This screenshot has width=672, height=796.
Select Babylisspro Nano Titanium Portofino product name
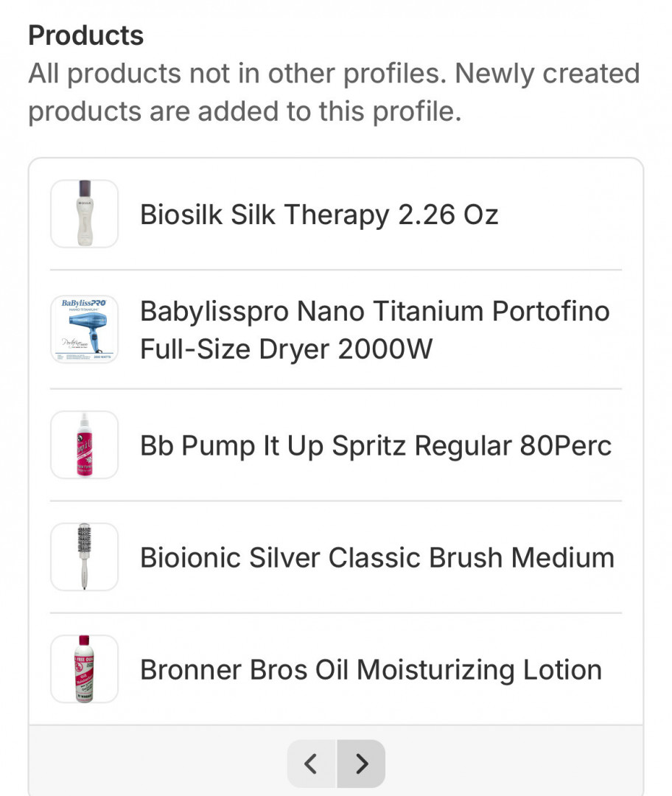click(374, 311)
